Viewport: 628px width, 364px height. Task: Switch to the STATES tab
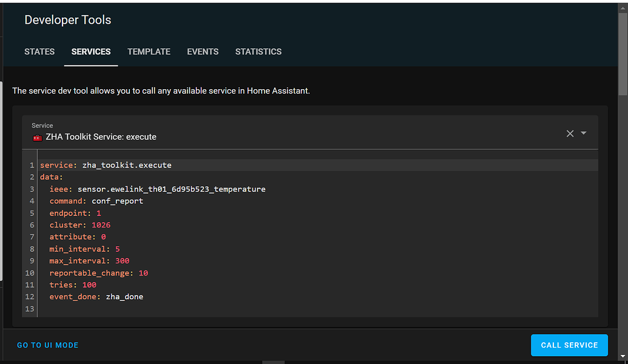(x=39, y=52)
